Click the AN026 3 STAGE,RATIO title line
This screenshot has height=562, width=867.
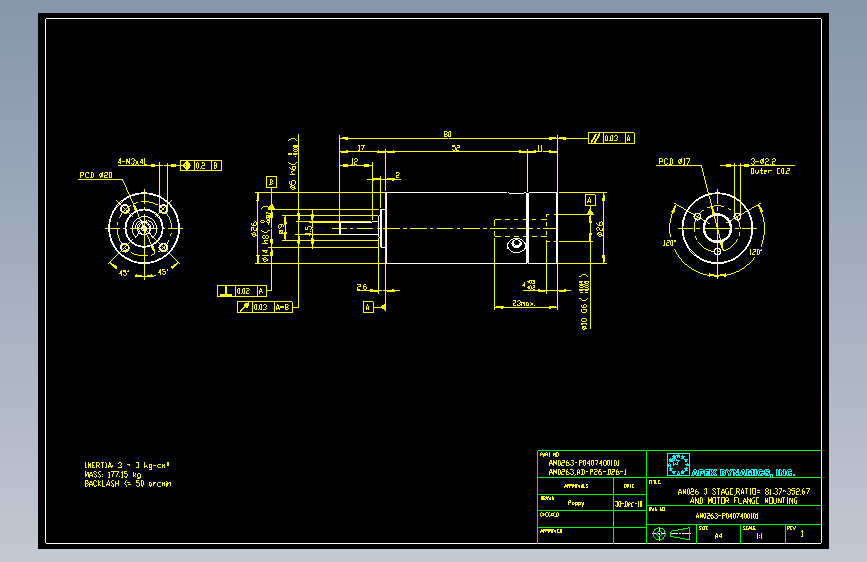click(744, 491)
